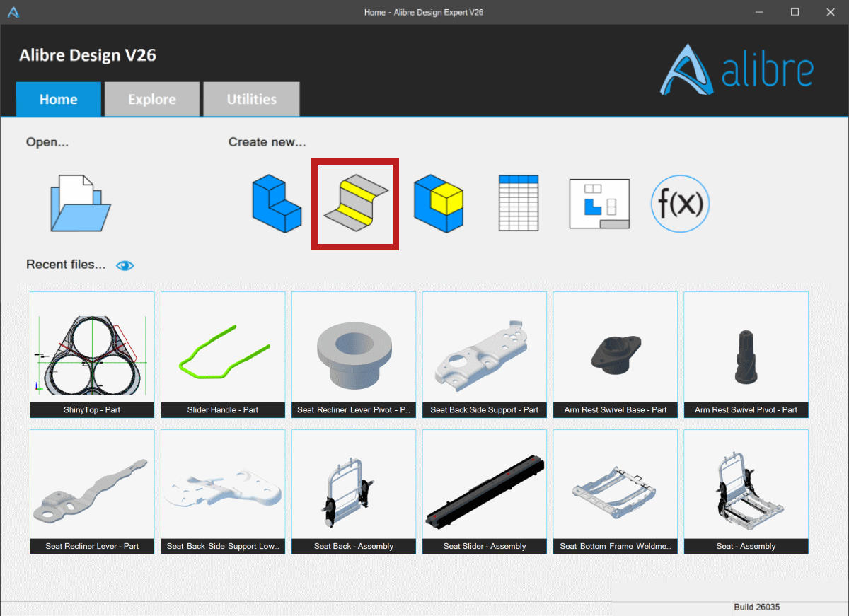Screen dimensions: 849x616
Task: Open Arm Rest Swivel Base - Part
Action: pyautogui.click(x=616, y=354)
